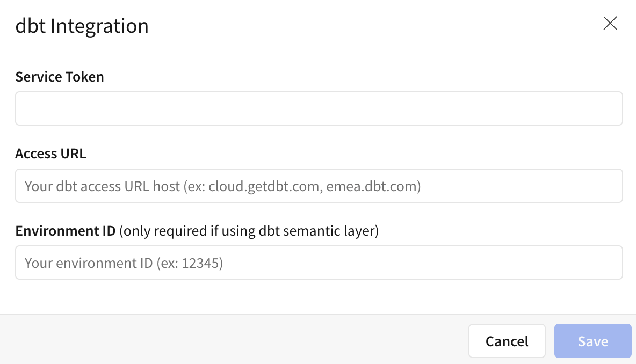Click the Service Token label

pyautogui.click(x=60, y=77)
